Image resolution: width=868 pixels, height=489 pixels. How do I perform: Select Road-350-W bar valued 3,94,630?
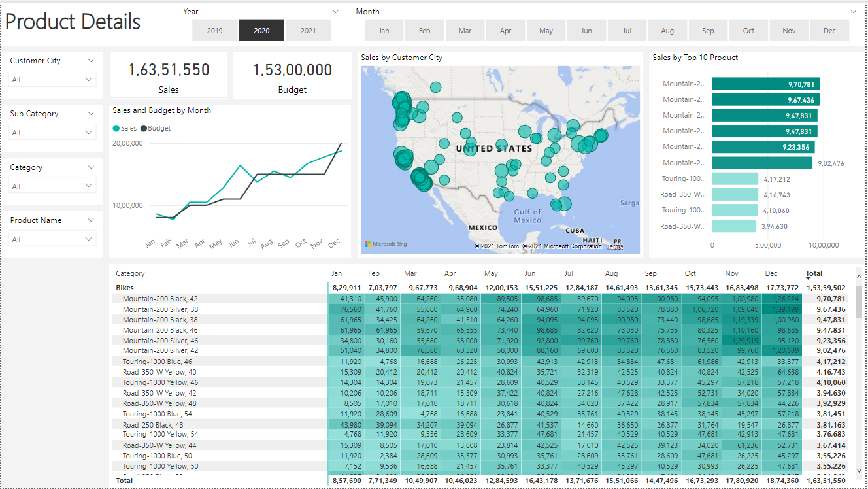[x=733, y=226]
